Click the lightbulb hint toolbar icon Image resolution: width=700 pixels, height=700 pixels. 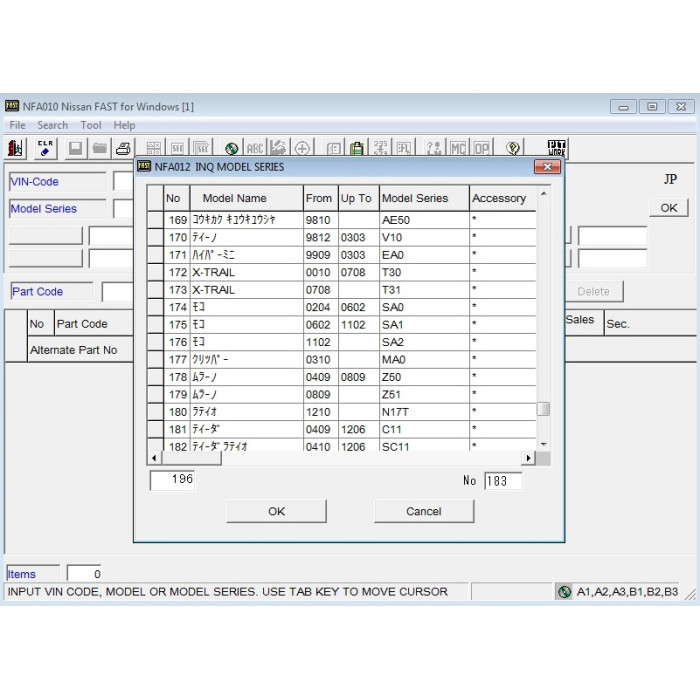(512, 148)
